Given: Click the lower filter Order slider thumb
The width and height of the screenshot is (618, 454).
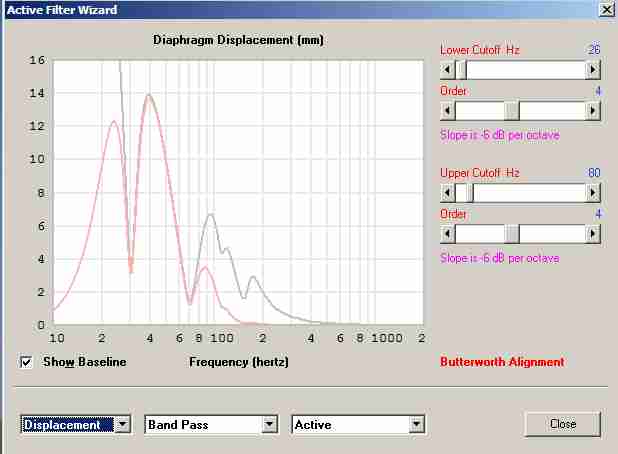Looking at the screenshot, I should point(512,111).
